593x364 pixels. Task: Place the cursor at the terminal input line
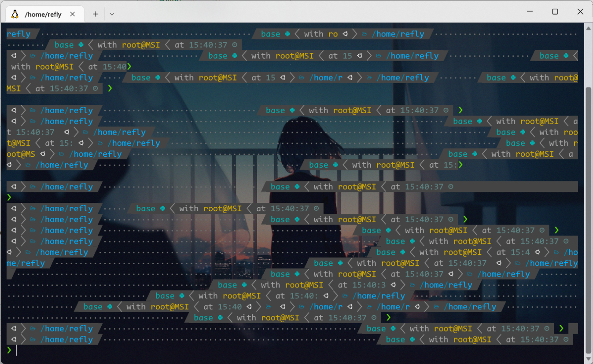[x=17, y=350]
